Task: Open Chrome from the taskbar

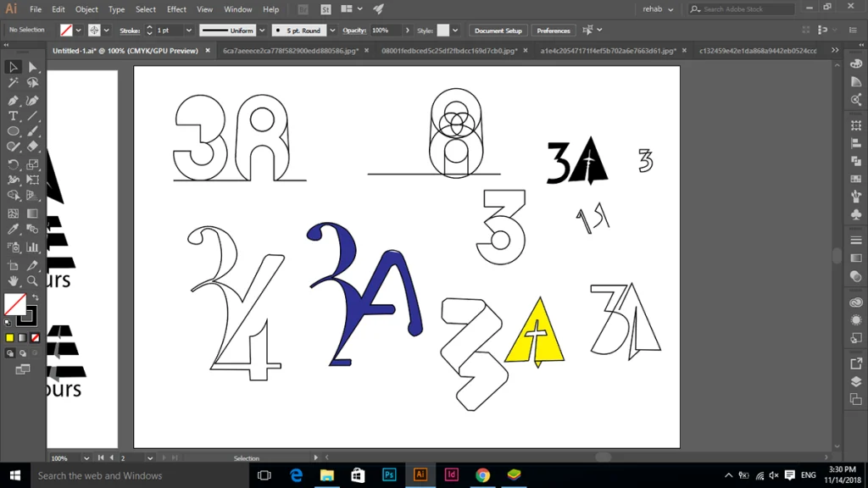Action: (482, 474)
